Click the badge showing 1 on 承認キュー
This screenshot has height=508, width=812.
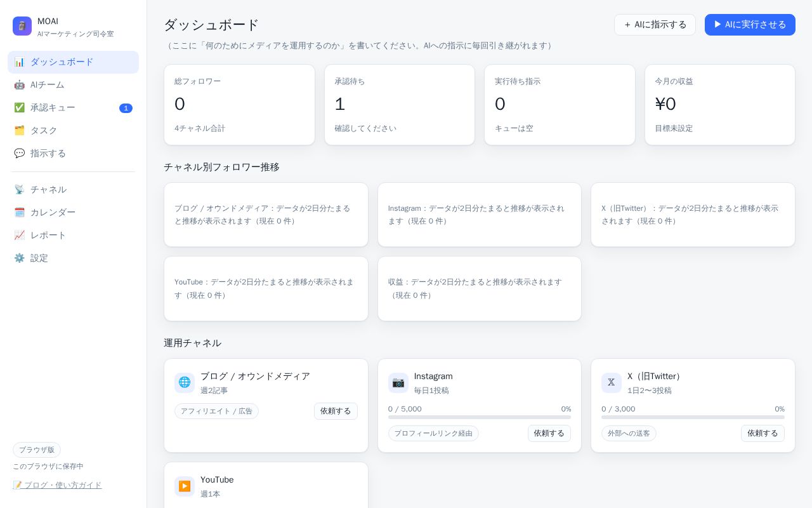click(126, 108)
